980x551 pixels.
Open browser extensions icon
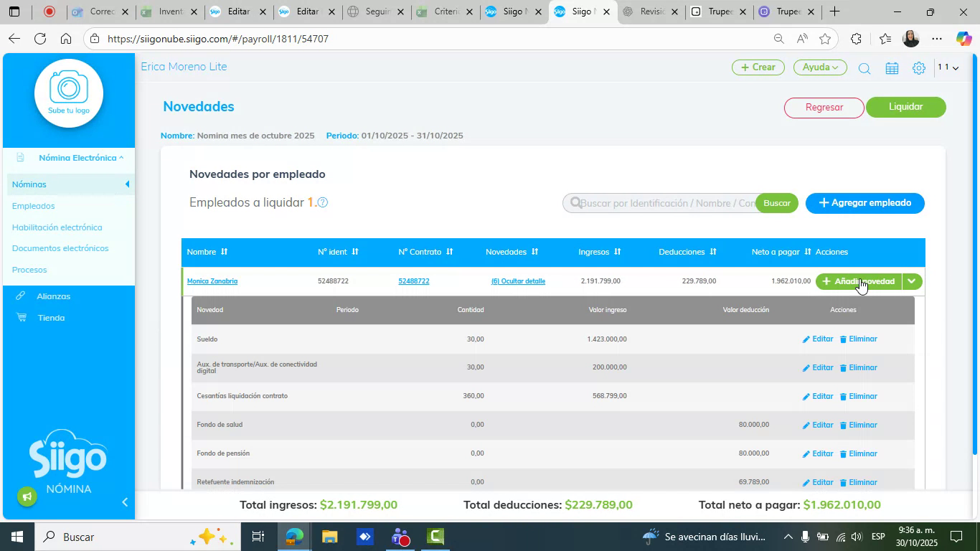click(856, 39)
